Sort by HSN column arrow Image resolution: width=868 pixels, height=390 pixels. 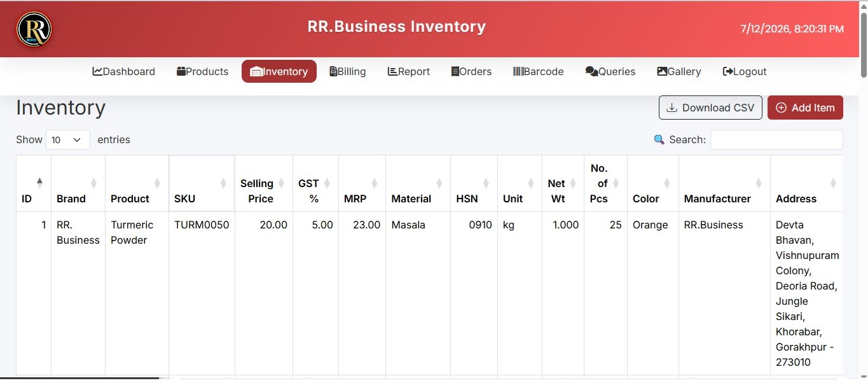coord(486,183)
